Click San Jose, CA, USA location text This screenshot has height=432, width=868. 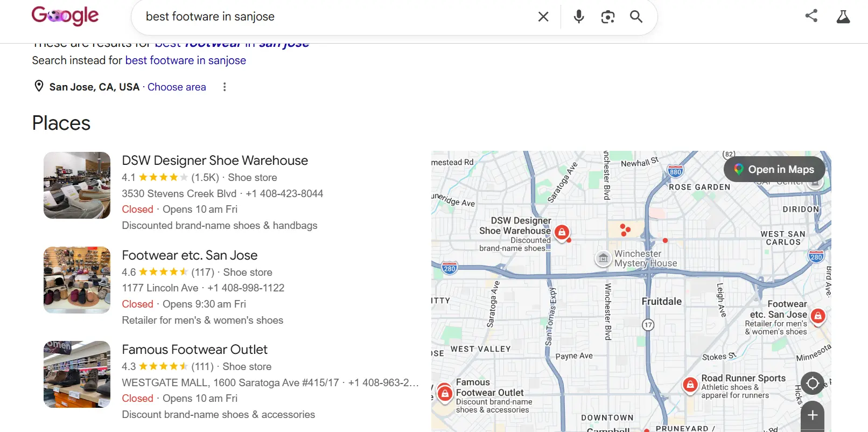pyautogui.click(x=94, y=87)
